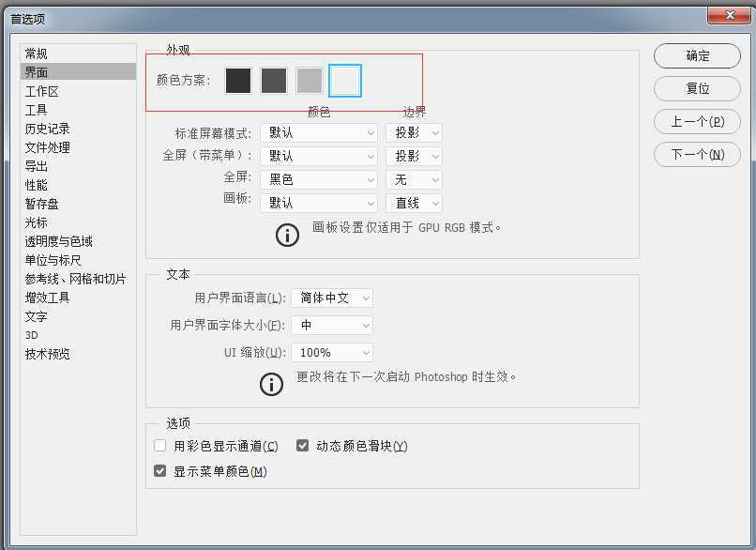
Task: Click the 复位 button
Action: (697, 89)
